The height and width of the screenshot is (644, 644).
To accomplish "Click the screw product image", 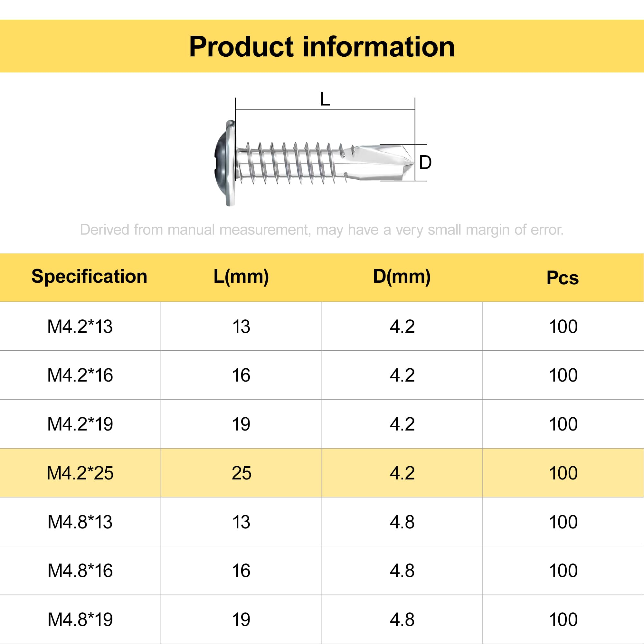I will (x=314, y=163).
